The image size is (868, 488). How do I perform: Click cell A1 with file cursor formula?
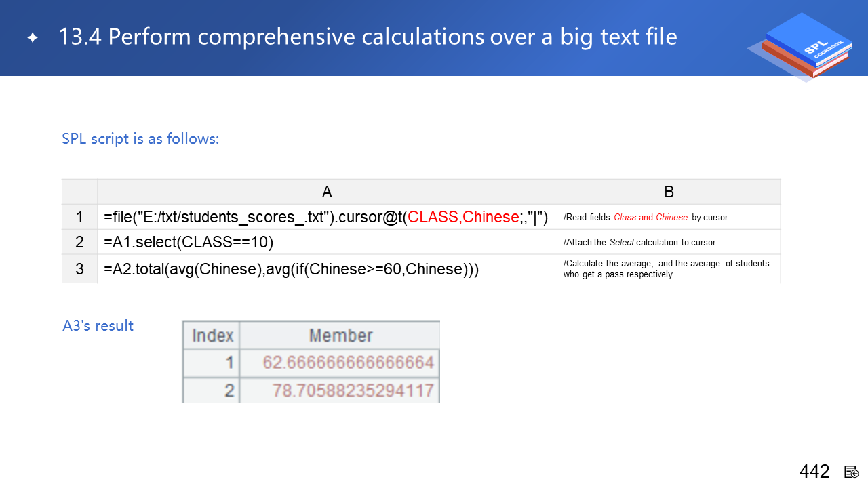pyautogui.click(x=325, y=217)
